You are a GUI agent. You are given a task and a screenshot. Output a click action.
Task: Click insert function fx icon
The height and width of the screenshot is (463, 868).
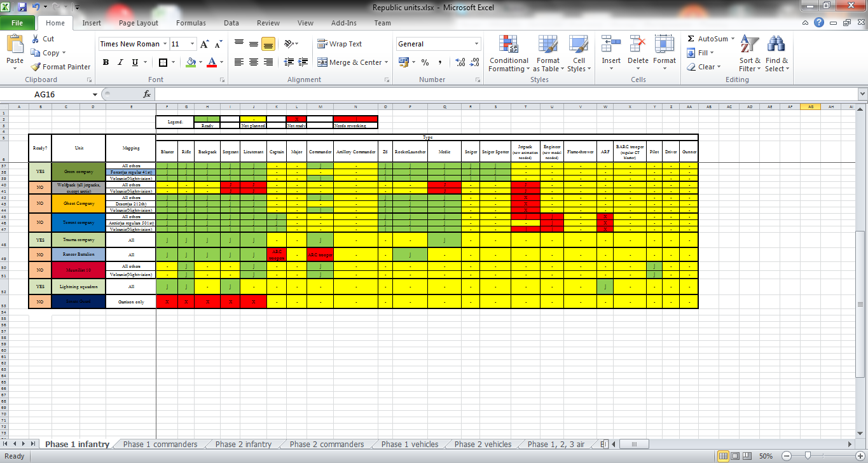(147, 94)
